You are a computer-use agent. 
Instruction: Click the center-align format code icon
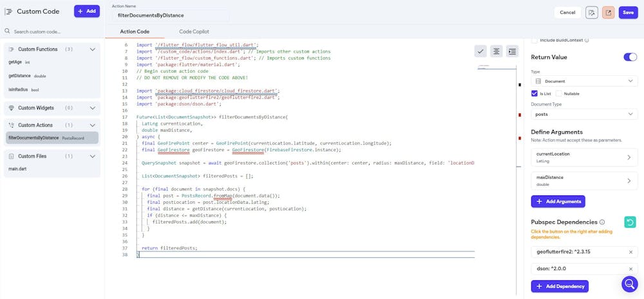pyautogui.click(x=496, y=51)
